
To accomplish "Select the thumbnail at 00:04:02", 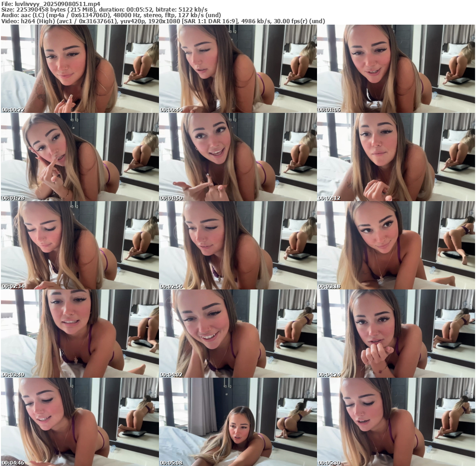I will pos(238,334).
